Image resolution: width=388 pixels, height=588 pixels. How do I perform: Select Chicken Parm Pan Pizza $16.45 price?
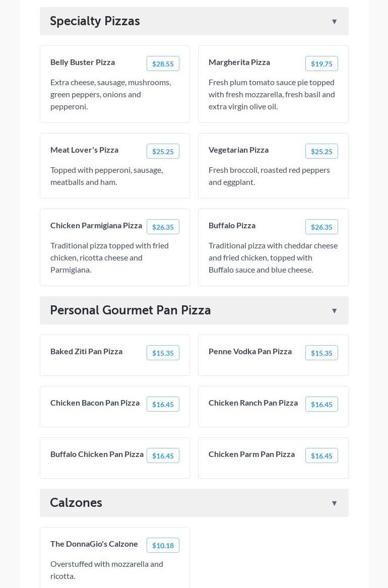pyautogui.click(x=321, y=455)
